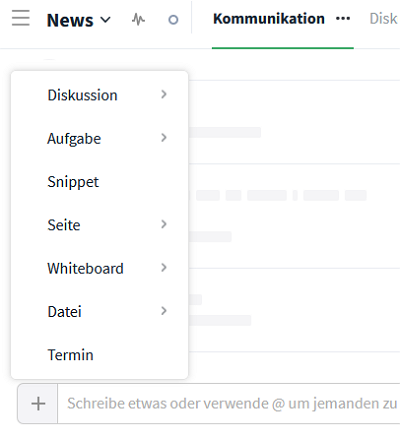
Task: Expand the Diskussion submenu arrow
Action: click(164, 94)
